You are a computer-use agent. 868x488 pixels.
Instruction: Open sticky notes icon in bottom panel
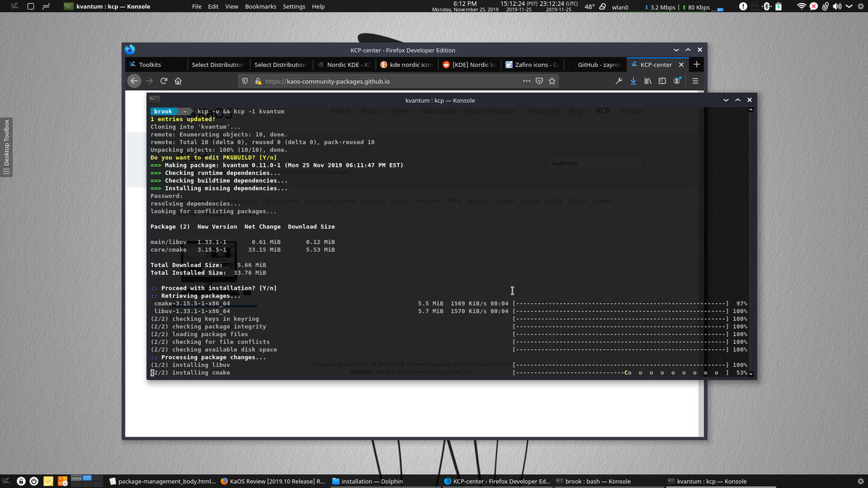click(48, 481)
